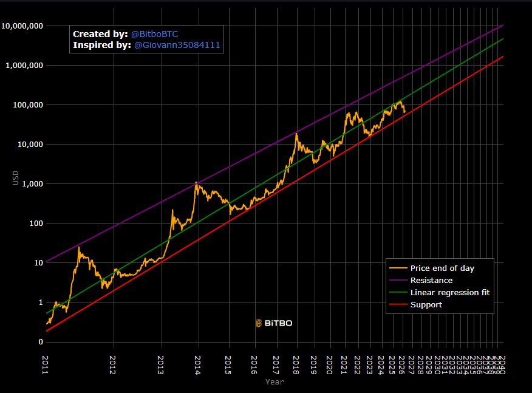Viewport: 532px width, 393px height.
Task: Click the Bitbo logo icon in the chart
Action: [x=259, y=323]
